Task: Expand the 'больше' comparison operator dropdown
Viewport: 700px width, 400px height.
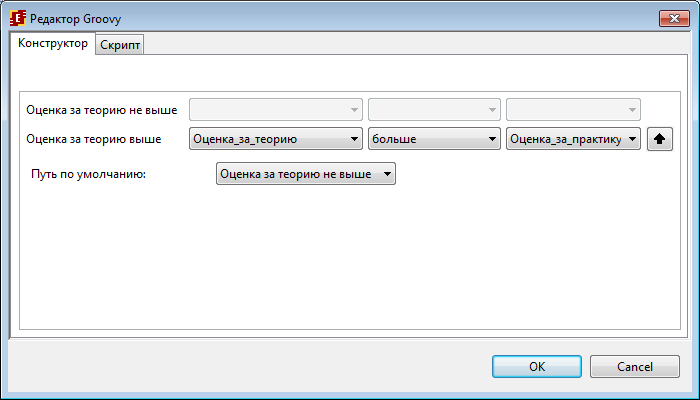Action: 434,140
